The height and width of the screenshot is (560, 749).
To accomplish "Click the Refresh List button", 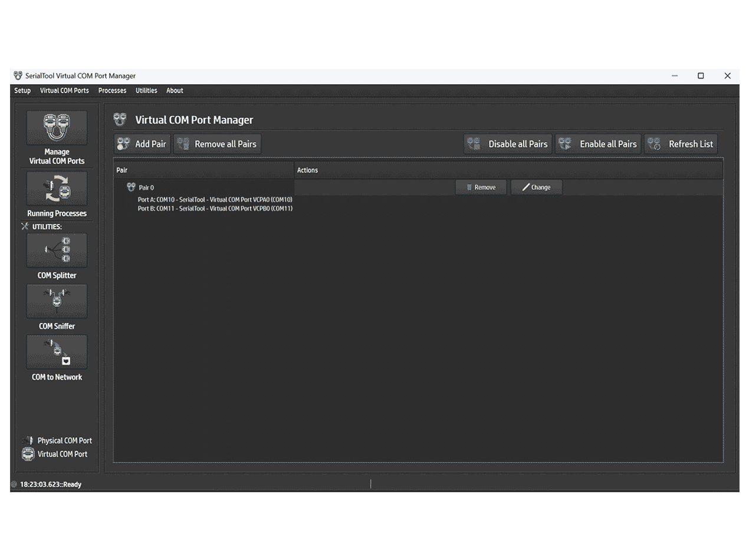I will [681, 144].
